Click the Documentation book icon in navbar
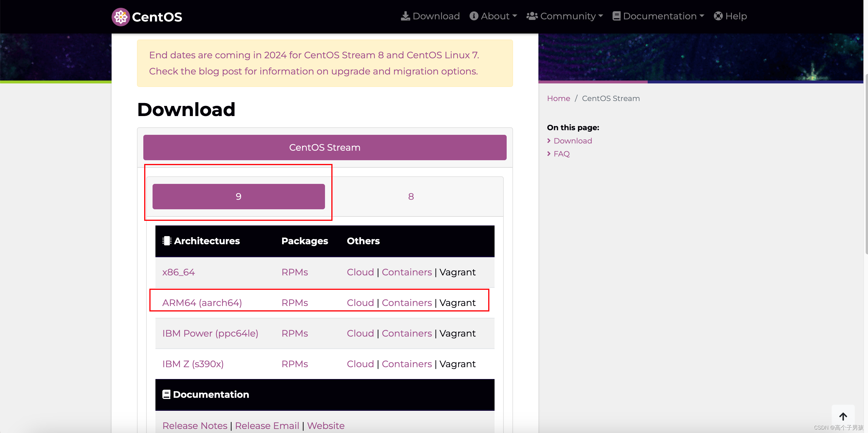 tap(616, 16)
